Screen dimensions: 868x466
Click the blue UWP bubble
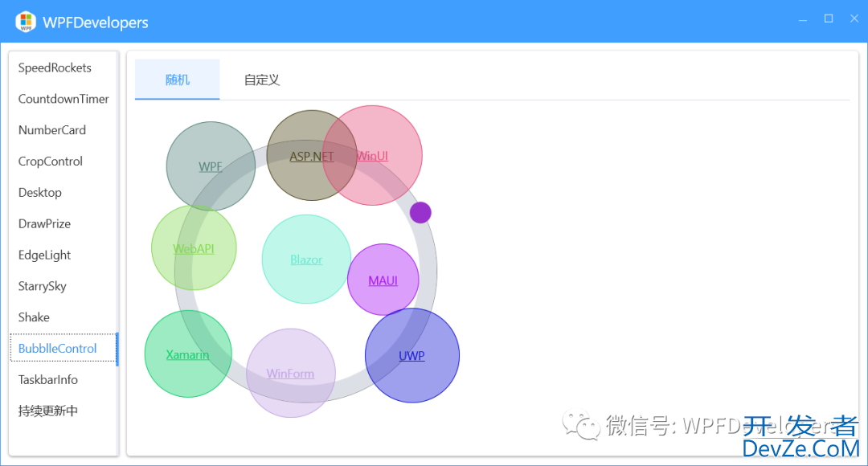pos(411,355)
